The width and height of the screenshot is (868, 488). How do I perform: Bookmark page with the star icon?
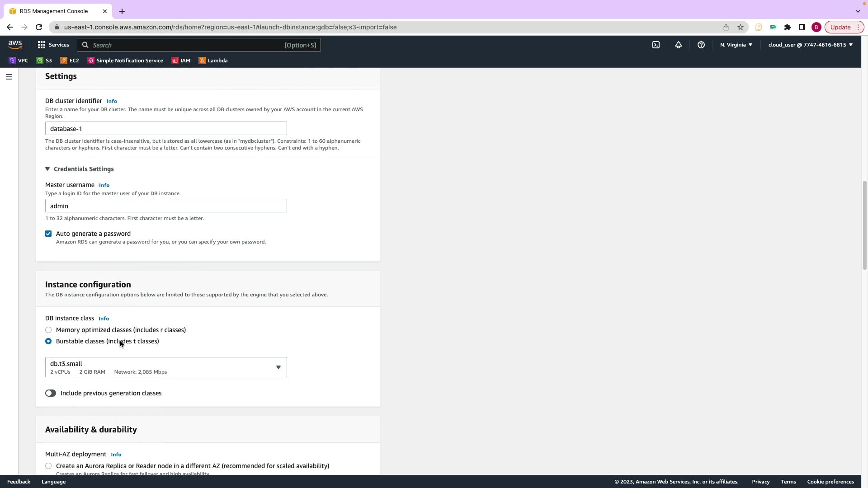pyautogui.click(x=740, y=27)
